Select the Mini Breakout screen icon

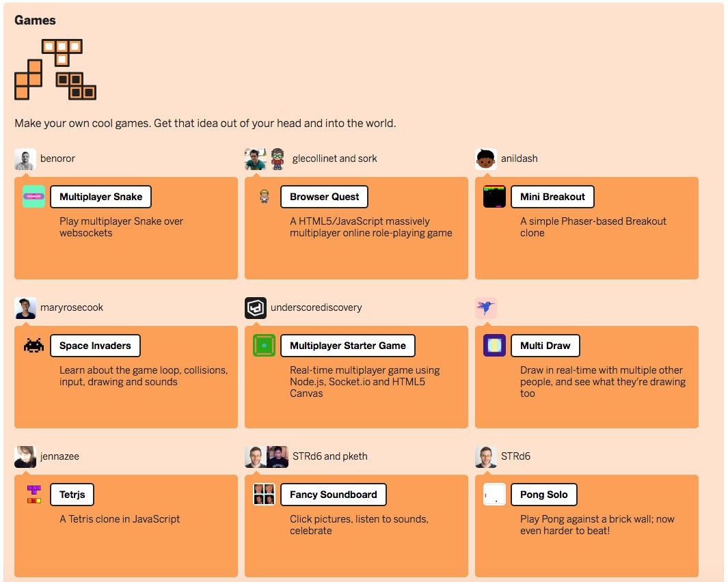[x=494, y=196]
